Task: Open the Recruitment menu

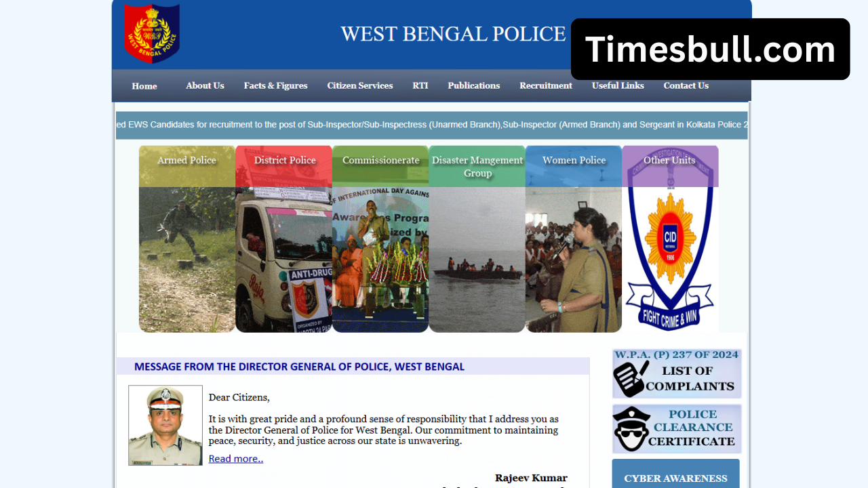Action: 546,85
